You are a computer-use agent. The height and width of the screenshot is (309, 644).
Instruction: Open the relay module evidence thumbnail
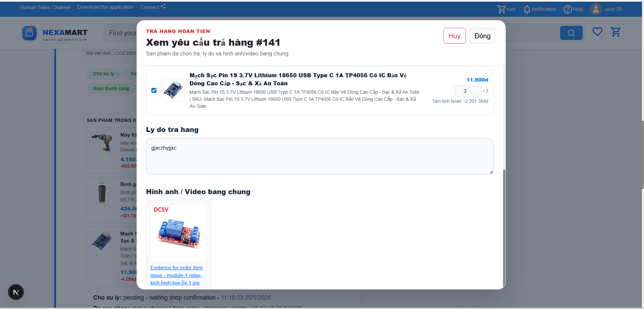(179, 233)
